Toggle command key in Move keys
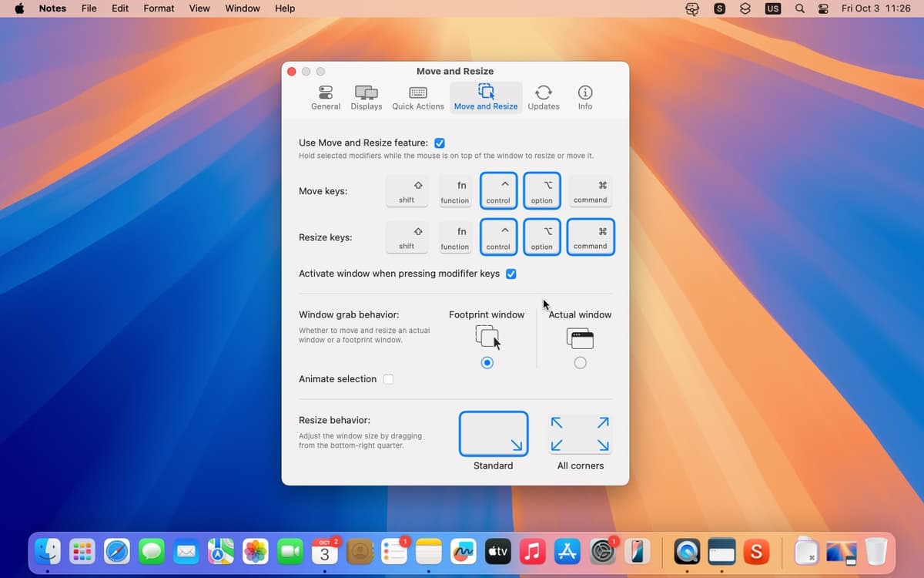 click(x=591, y=191)
